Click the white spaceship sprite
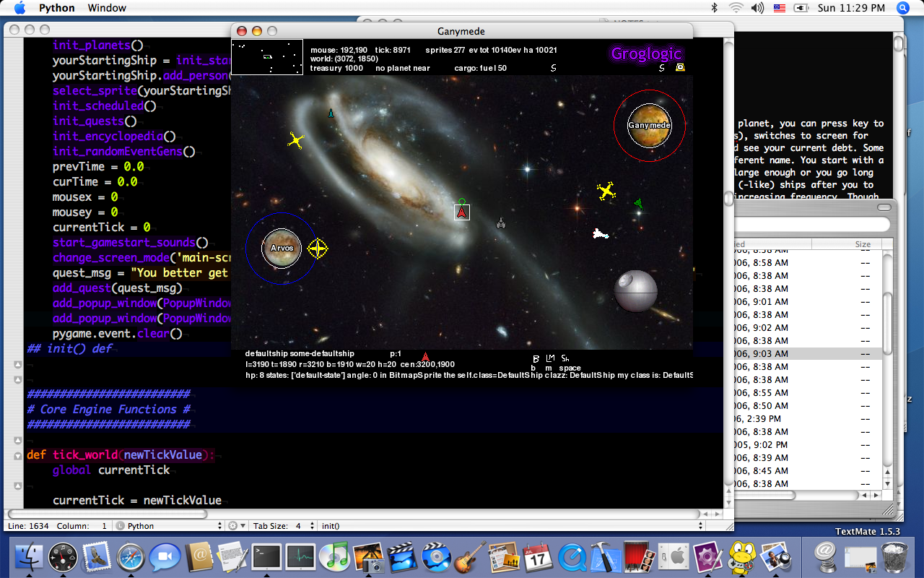Viewport: 924px width, 578px height. pyautogui.click(x=600, y=233)
